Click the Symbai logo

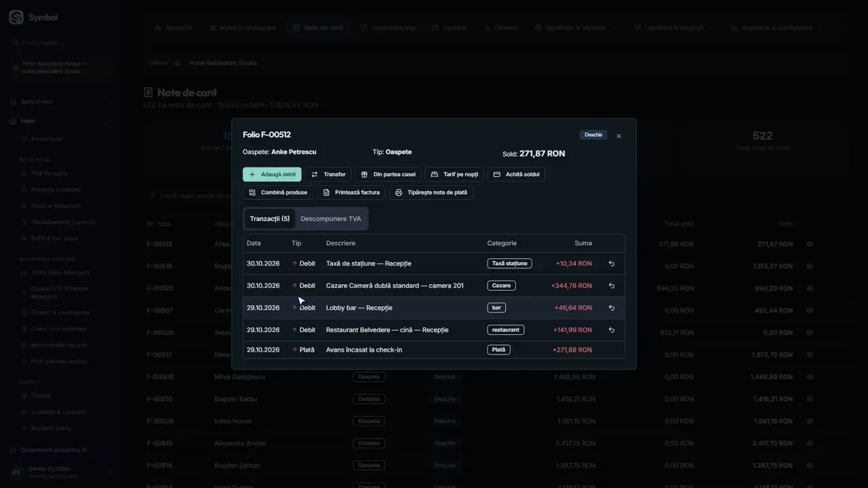tap(33, 18)
